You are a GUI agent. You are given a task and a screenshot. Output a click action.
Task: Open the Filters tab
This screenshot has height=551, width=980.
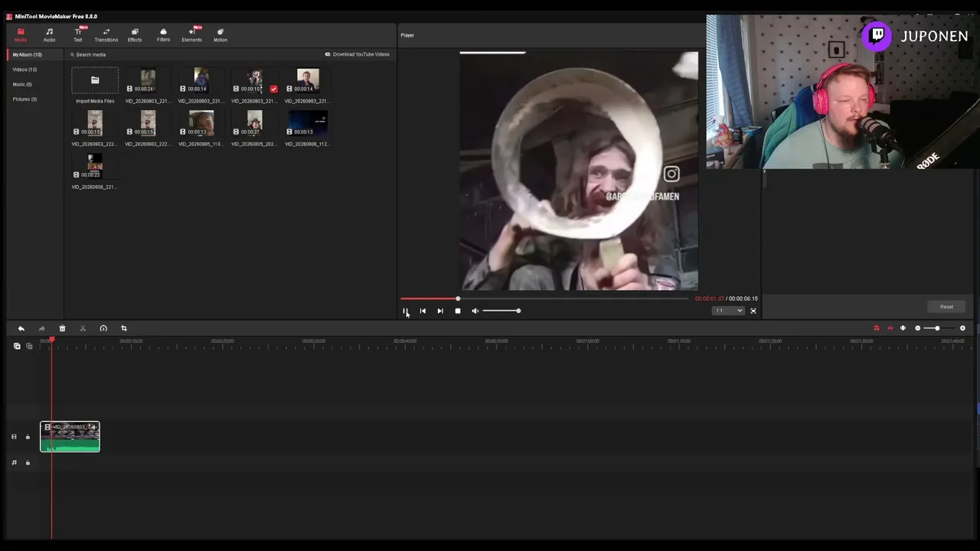tap(163, 35)
